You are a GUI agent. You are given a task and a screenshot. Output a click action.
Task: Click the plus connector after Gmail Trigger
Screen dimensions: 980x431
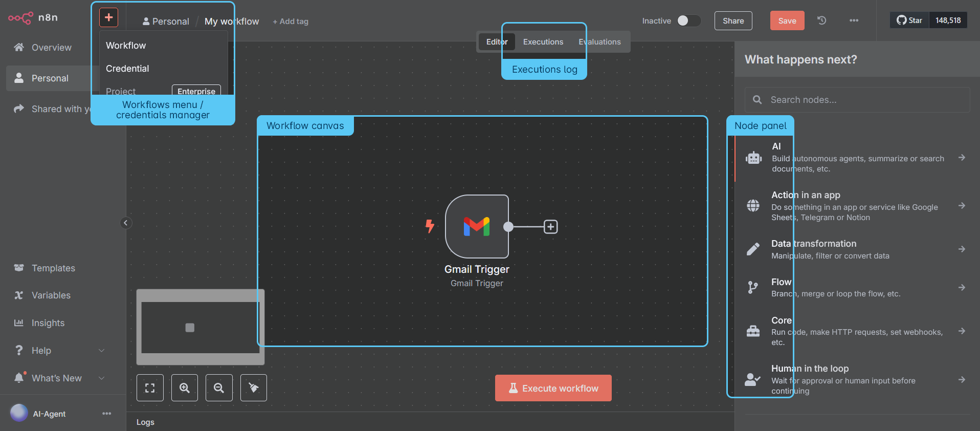tap(550, 227)
